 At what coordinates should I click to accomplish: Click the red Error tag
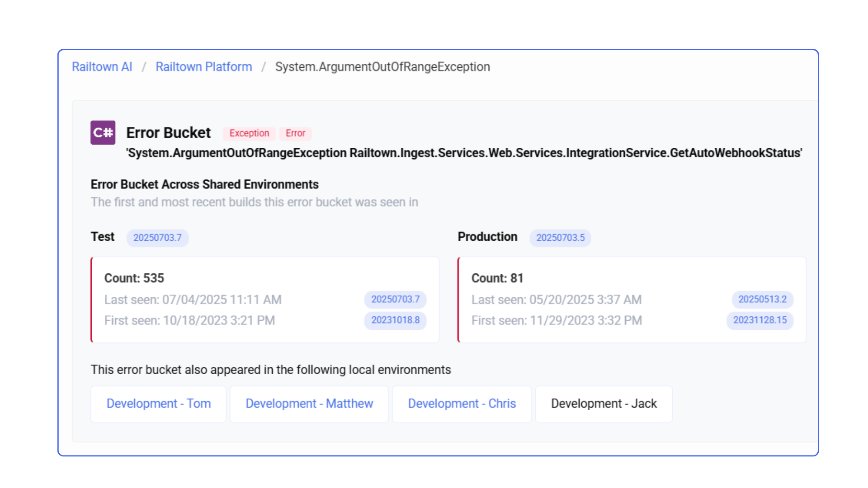click(x=295, y=133)
